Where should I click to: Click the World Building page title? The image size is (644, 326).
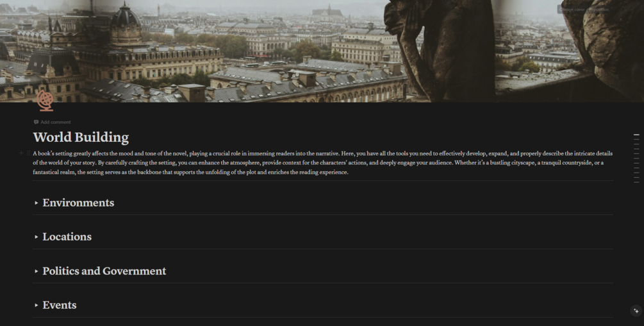pyautogui.click(x=81, y=137)
